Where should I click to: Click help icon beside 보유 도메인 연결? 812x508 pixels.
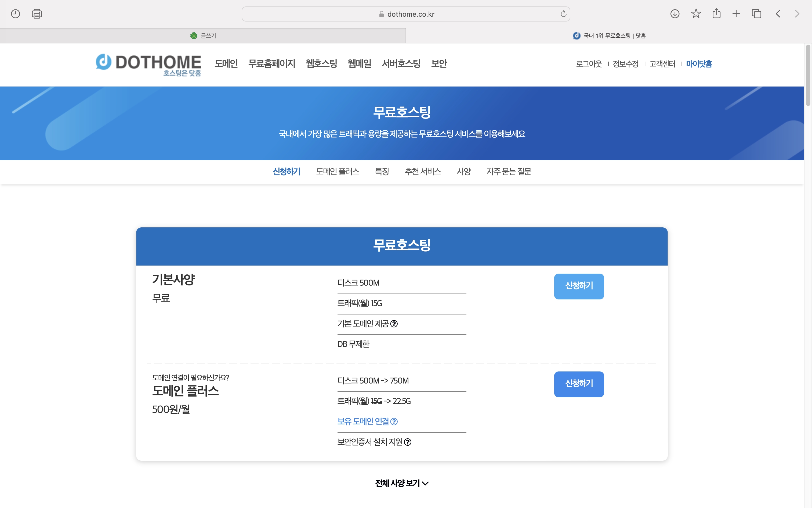394,422
